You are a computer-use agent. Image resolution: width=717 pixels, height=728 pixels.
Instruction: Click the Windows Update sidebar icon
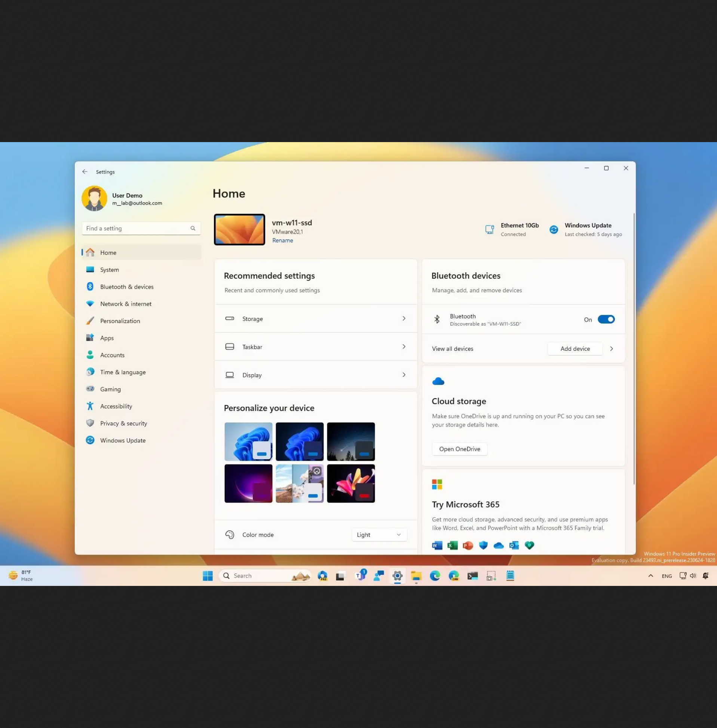[x=90, y=440]
